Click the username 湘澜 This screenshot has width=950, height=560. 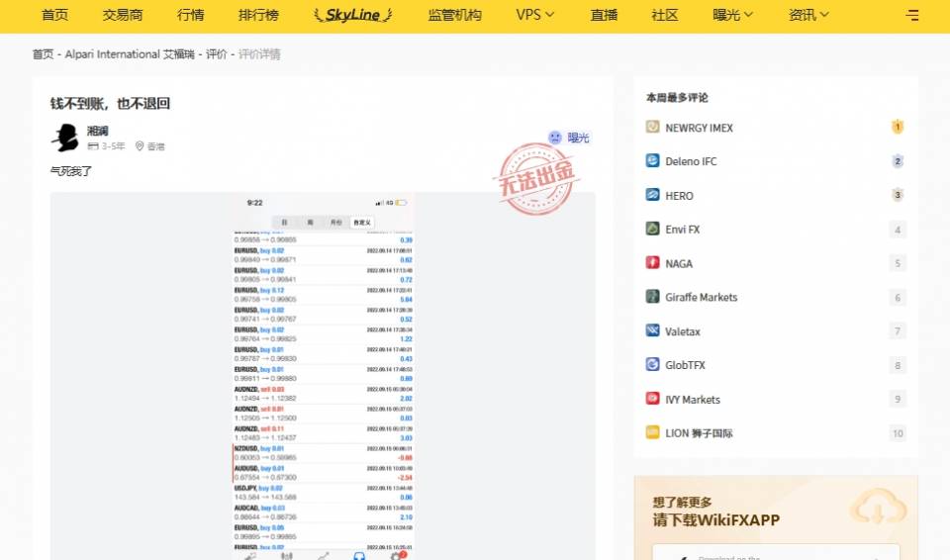98,131
